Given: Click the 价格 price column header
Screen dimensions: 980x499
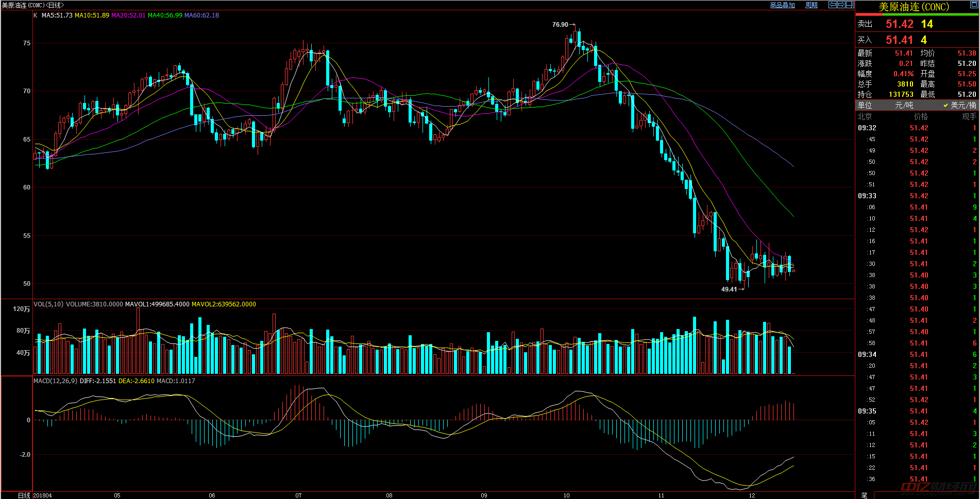Looking at the screenshot, I should tap(921, 116).
